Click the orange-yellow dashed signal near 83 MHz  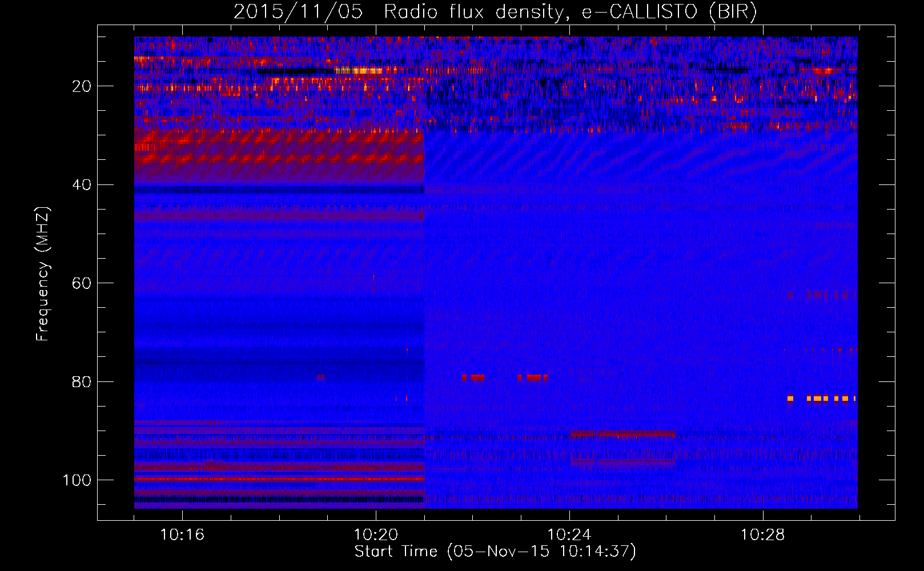click(821, 398)
